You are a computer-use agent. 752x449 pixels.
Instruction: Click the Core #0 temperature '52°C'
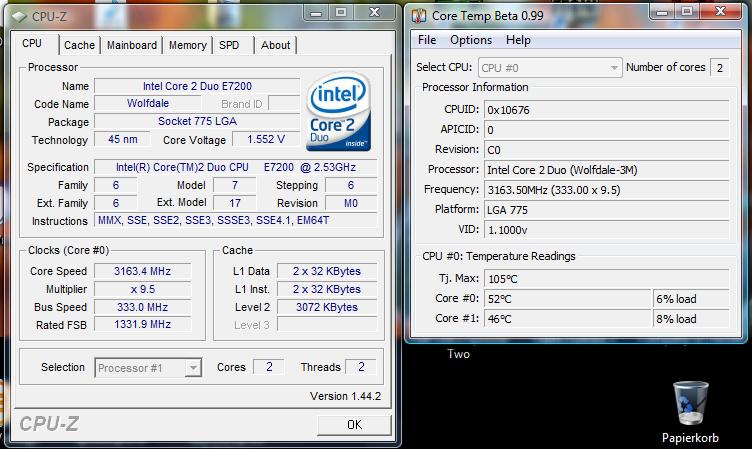click(567, 299)
